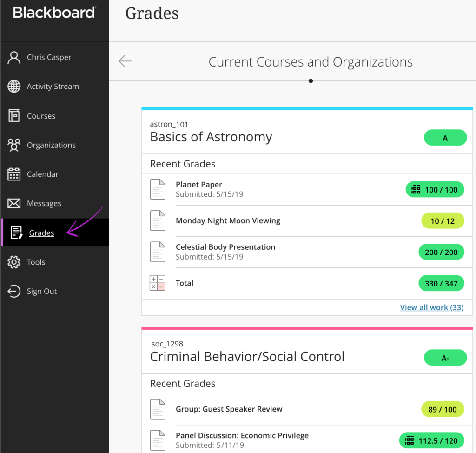Open Activity Stream globe icon
Screen dimensions: 476x453
pyautogui.click(x=14, y=87)
